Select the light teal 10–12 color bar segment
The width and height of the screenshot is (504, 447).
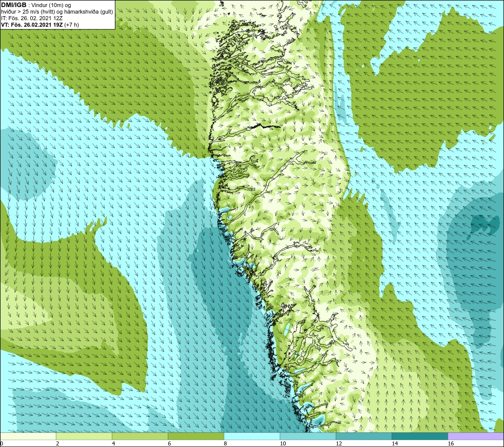tap(307, 436)
